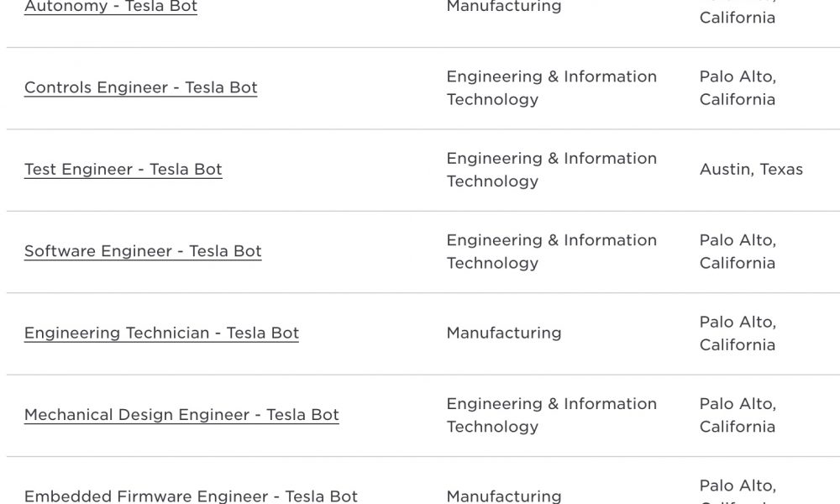Select the Software Engineer - Tesla Bot link

point(143,251)
